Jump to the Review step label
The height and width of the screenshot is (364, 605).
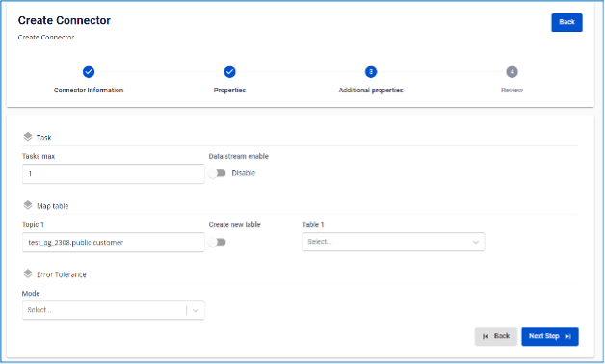point(512,90)
